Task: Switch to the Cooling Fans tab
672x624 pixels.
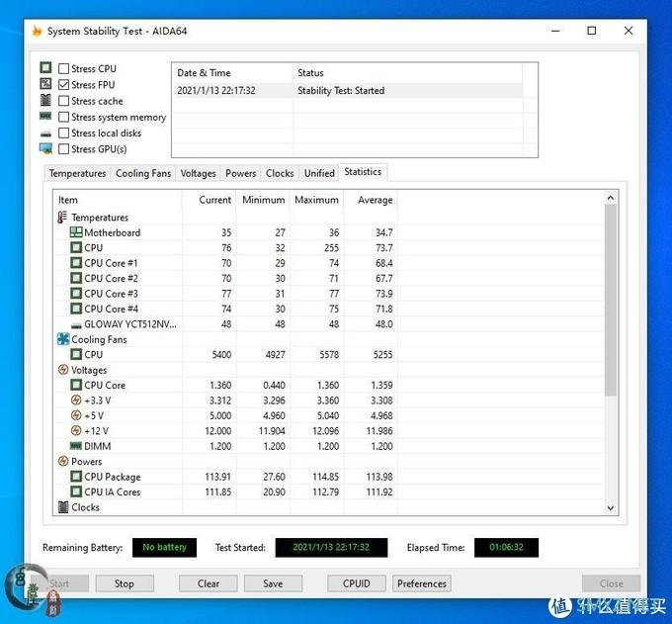Action: 143,173
